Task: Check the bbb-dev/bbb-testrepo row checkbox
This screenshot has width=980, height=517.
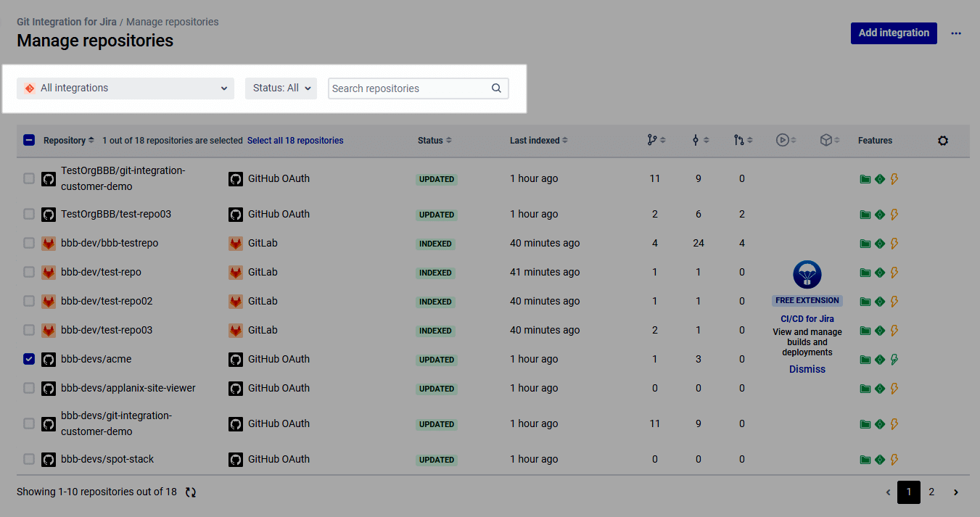Action: [x=29, y=243]
